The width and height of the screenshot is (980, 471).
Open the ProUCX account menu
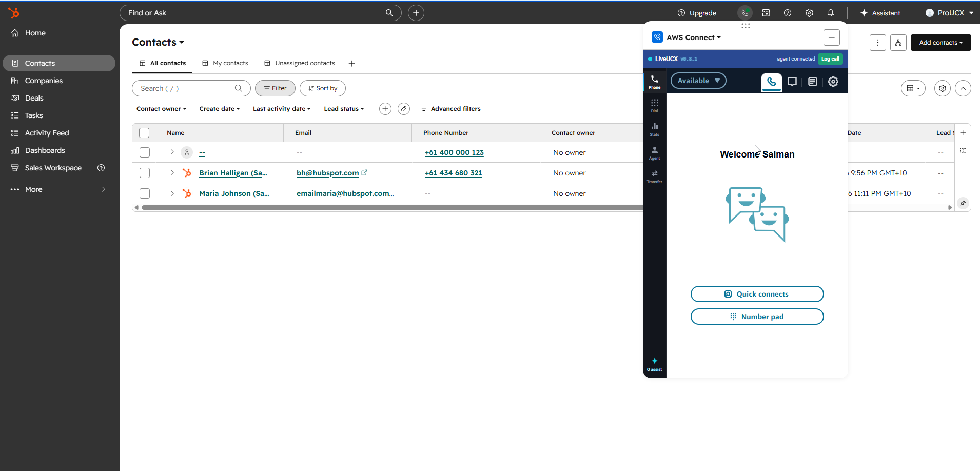click(x=949, y=13)
